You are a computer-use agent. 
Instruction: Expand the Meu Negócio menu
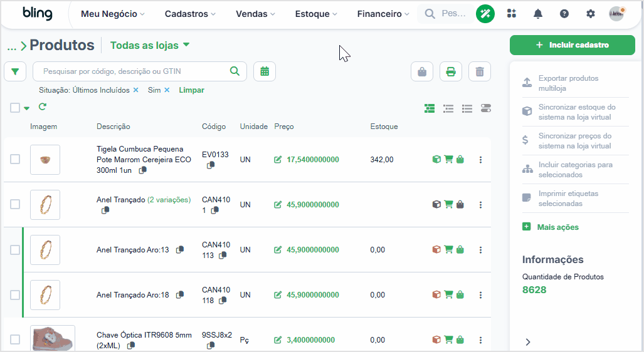112,14
